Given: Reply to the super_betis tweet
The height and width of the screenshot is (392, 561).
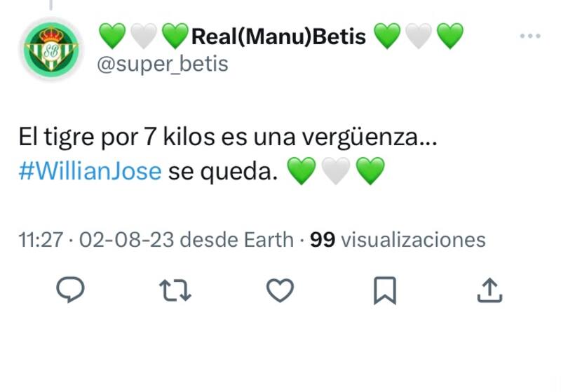Looking at the screenshot, I should 70,290.
